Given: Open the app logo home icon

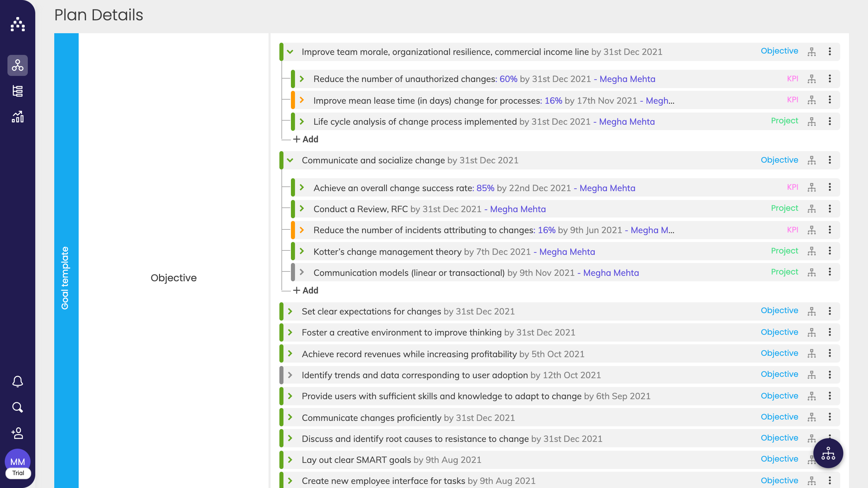Looking at the screenshot, I should point(18,24).
